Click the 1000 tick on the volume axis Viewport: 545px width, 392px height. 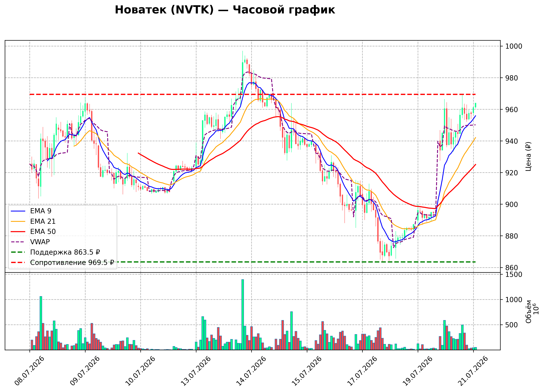(514, 300)
